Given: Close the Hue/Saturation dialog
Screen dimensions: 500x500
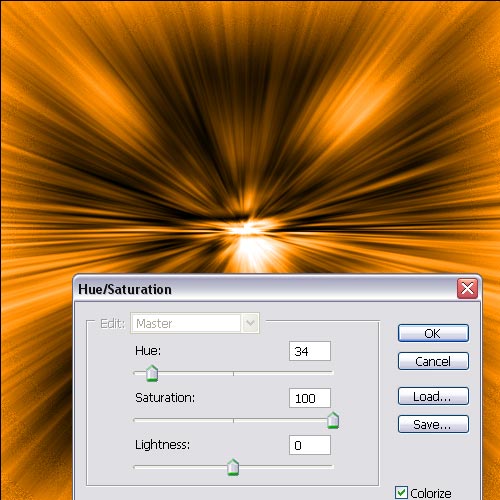Looking at the screenshot, I should tap(467, 288).
